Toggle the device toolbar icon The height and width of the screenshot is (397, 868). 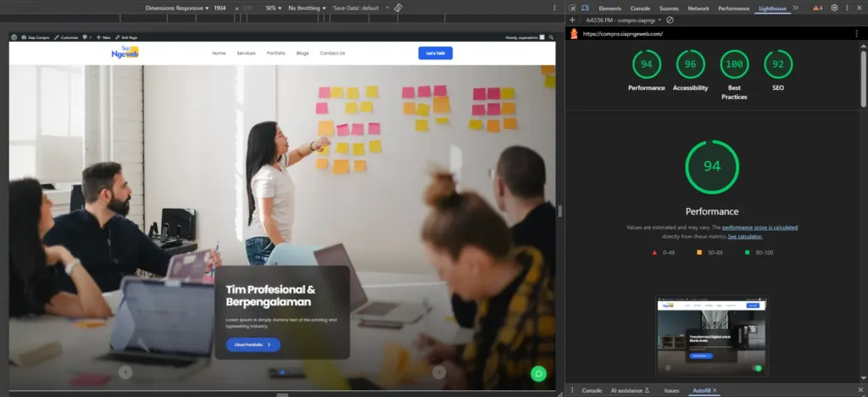[x=585, y=8]
